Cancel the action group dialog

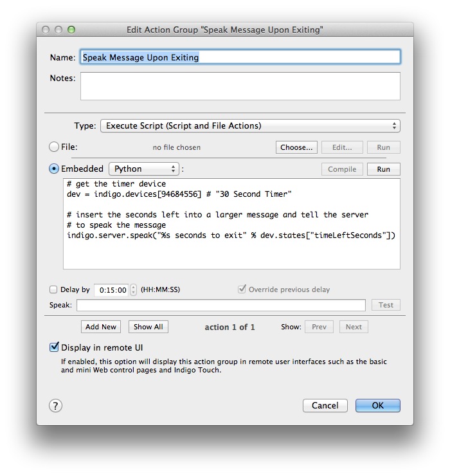pyautogui.click(x=325, y=406)
